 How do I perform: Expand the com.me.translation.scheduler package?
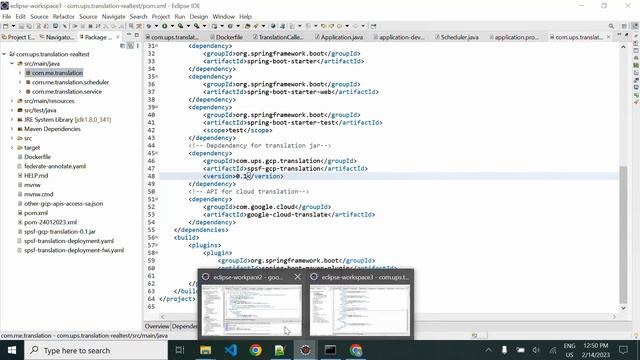[x=20, y=82]
